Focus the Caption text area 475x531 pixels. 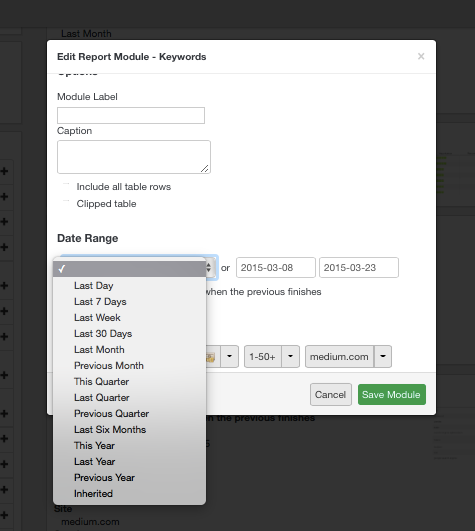point(134,157)
